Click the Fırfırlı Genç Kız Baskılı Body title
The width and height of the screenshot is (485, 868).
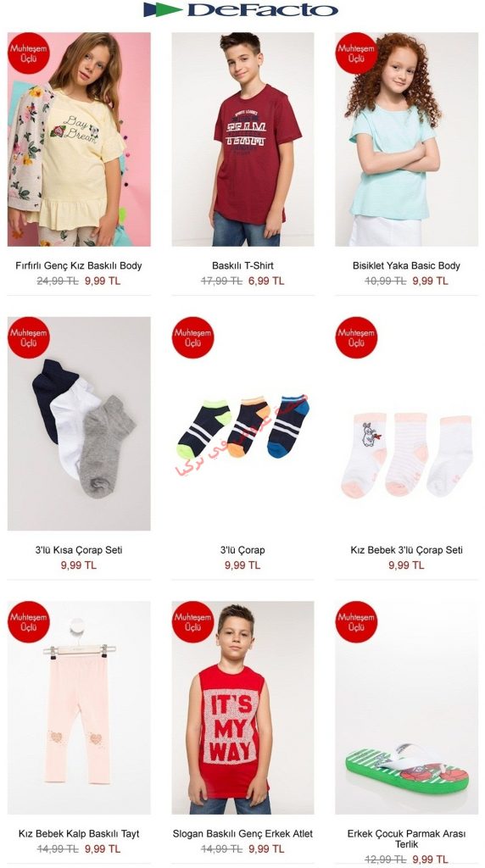coord(79,265)
